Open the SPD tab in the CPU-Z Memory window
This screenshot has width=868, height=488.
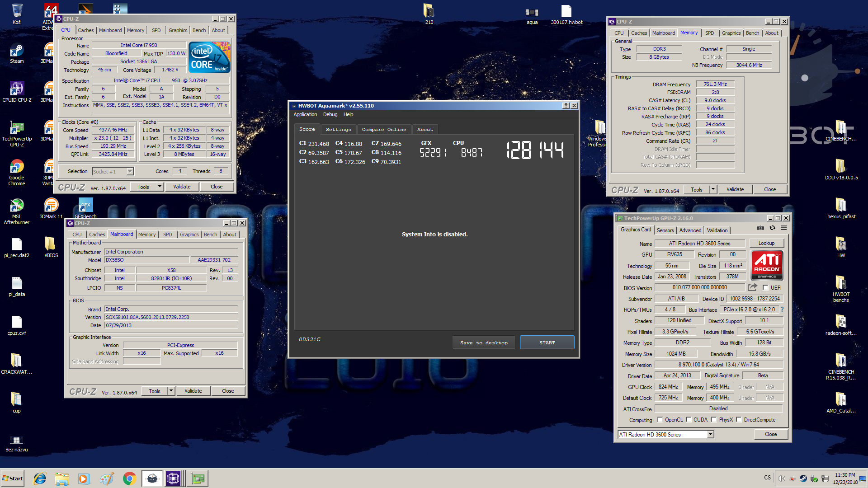pyautogui.click(x=709, y=33)
